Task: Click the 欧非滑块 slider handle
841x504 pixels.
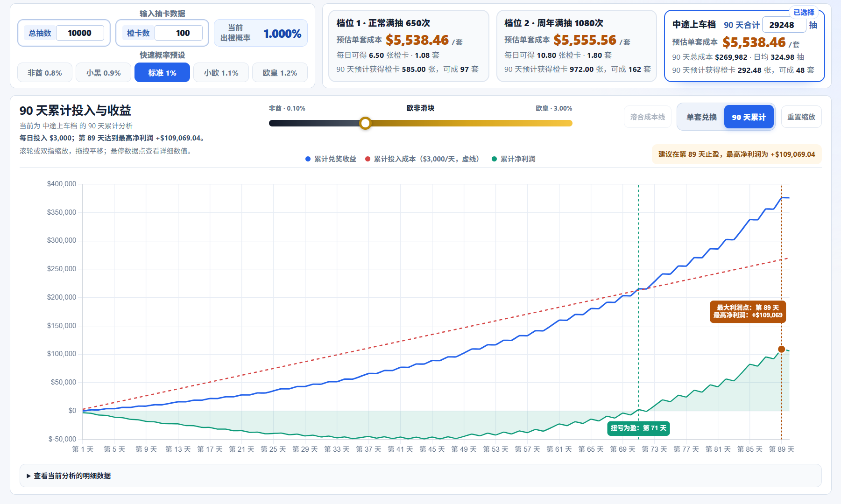Action: [365, 123]
